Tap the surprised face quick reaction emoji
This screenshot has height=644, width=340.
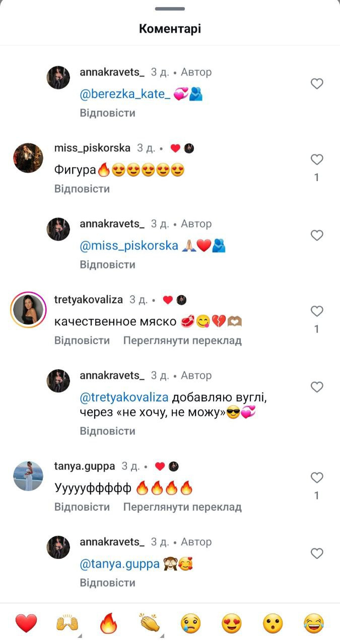pyautogui.click(x=273, y=624)
